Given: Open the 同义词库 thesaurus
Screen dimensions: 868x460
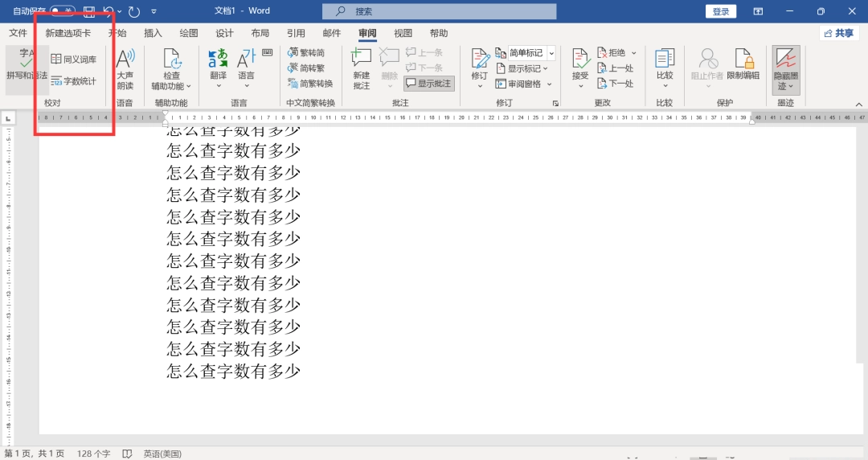Looking at the screenshot, I should pos(74,60).
